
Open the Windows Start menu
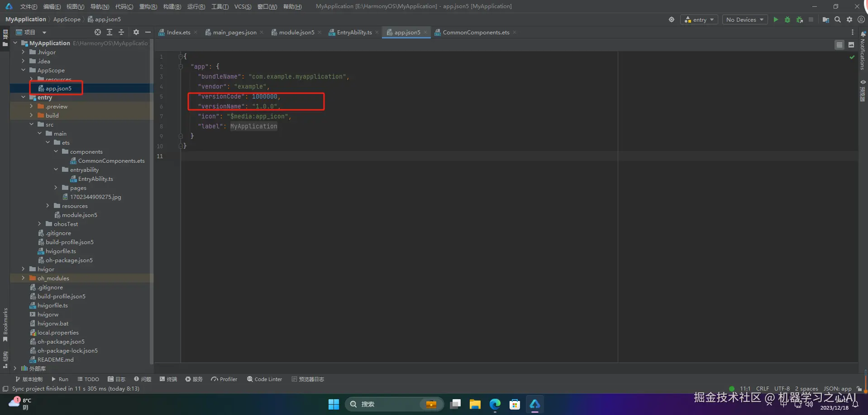click(x=334, y=404)
